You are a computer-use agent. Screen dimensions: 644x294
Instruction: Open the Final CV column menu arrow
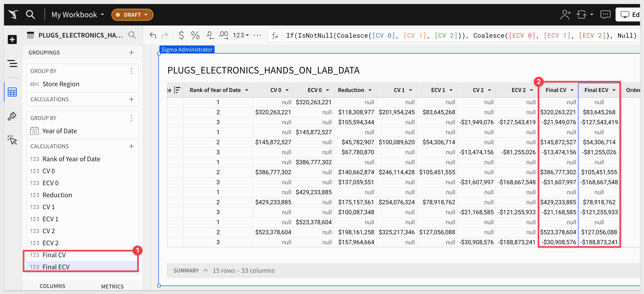point(572,90)
